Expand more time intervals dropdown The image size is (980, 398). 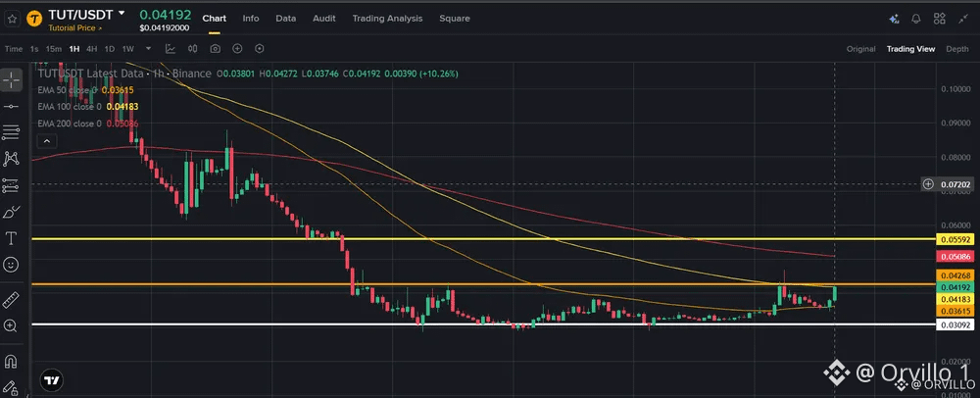[148, 49]
